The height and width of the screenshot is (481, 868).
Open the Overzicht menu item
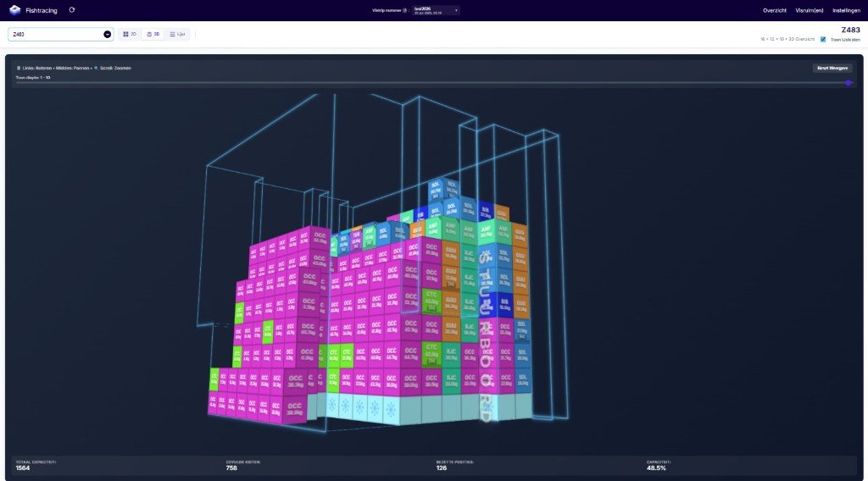(775, 10)
